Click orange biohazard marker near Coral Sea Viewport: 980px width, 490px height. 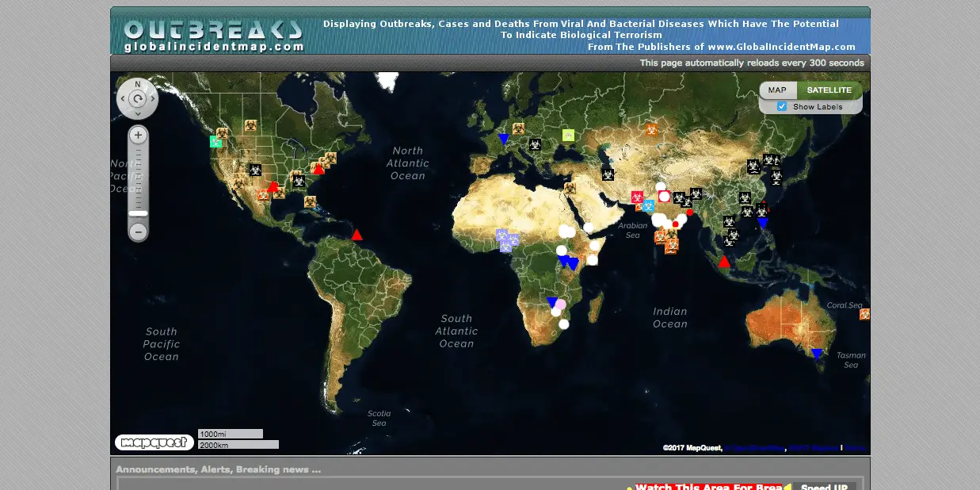[x=864, y=315]
